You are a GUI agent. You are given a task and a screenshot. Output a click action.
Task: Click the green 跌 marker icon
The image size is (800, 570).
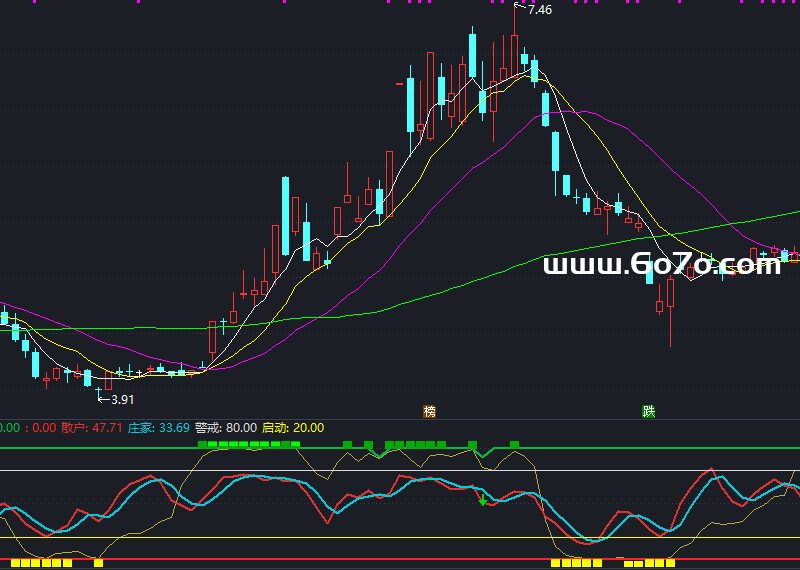coord(648,411)
